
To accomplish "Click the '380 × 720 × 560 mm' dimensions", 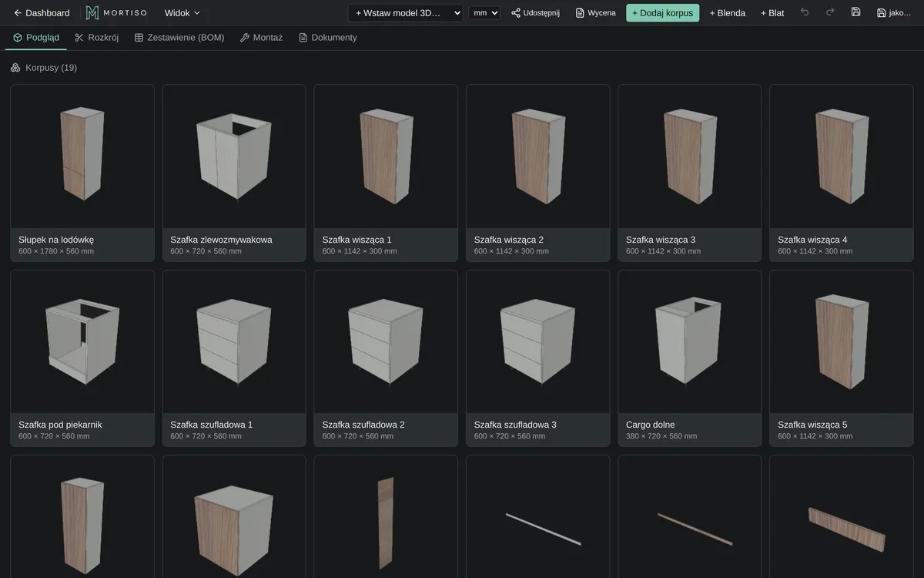I will [661, 436].
